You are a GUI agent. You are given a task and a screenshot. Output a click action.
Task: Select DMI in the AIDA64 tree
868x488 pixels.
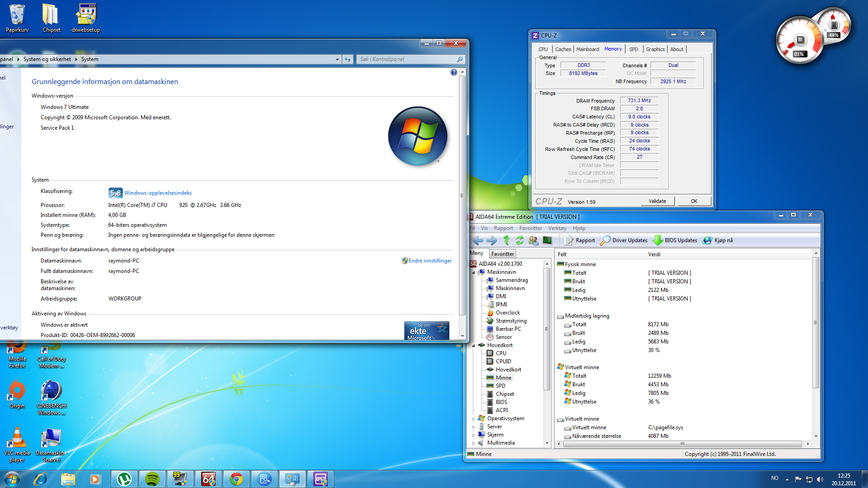[500, 296]
